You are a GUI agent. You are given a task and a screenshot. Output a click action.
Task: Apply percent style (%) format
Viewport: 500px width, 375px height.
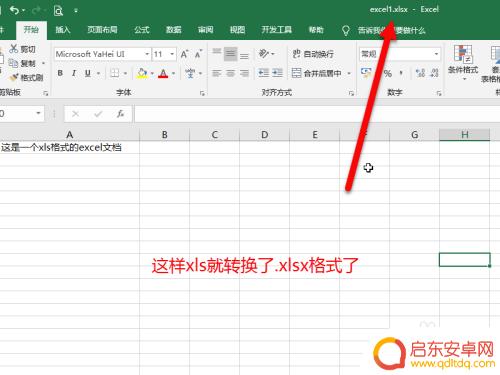tap(388, 73)
